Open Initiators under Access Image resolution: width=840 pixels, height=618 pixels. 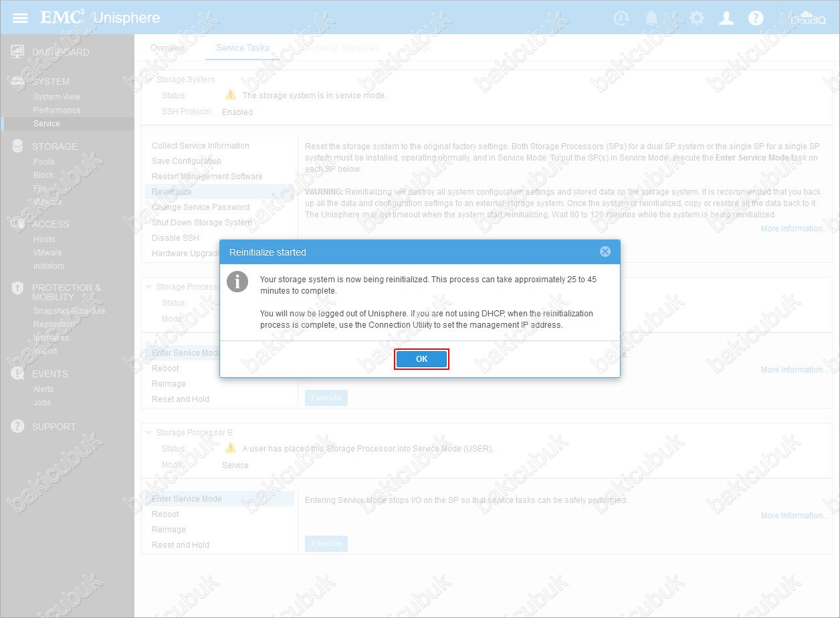point(49,266)
